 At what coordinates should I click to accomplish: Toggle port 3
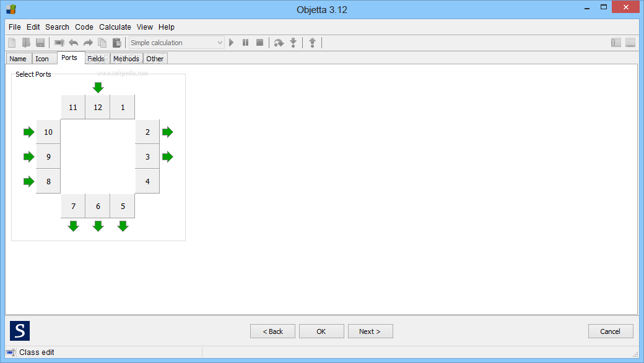click(147, 156)
